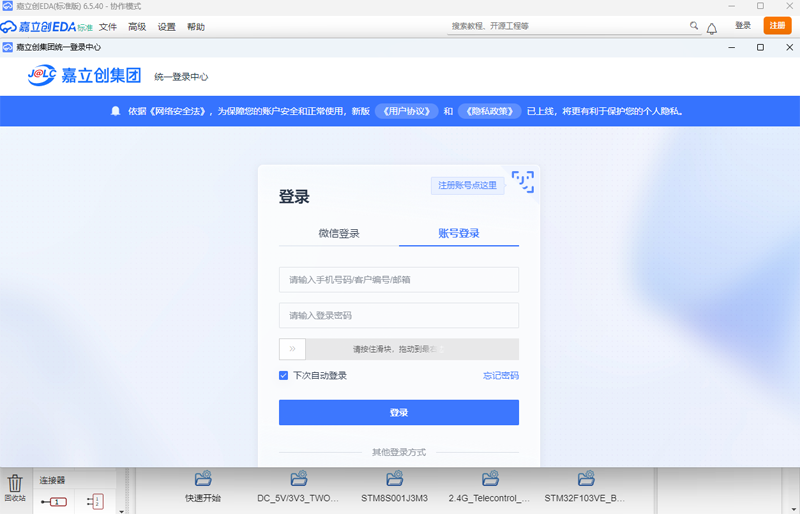Click the blue 登录 submit button
800x514 pixels.
tap(399, 412)
